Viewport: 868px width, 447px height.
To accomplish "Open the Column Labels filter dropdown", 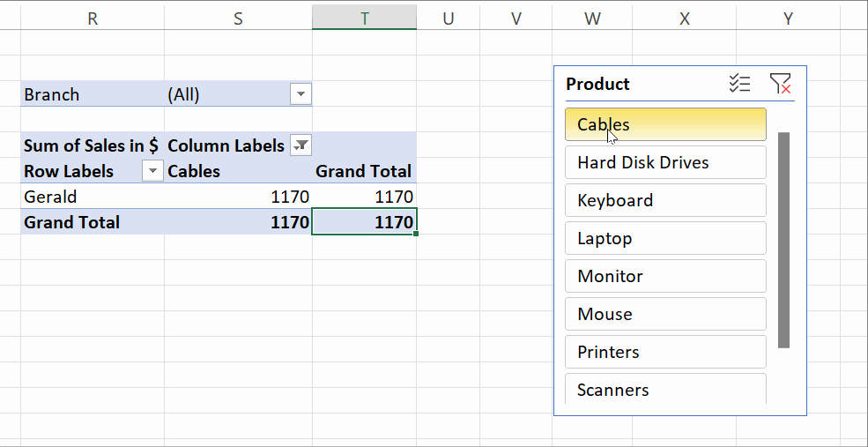I will [x=300, y=145].
